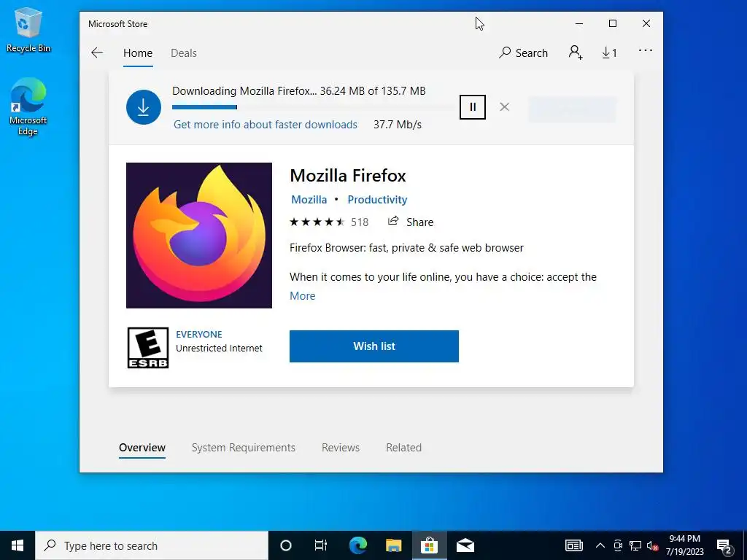Click the blue download arrow circle

(144, 107)
